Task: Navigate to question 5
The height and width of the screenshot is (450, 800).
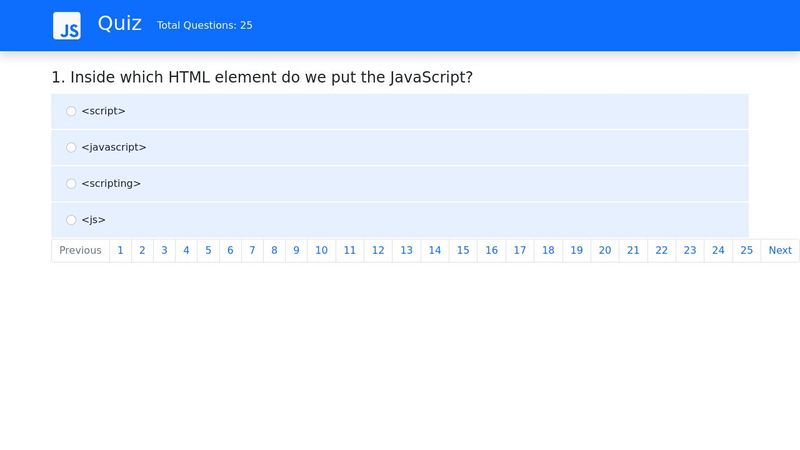Action: [208, 251]
